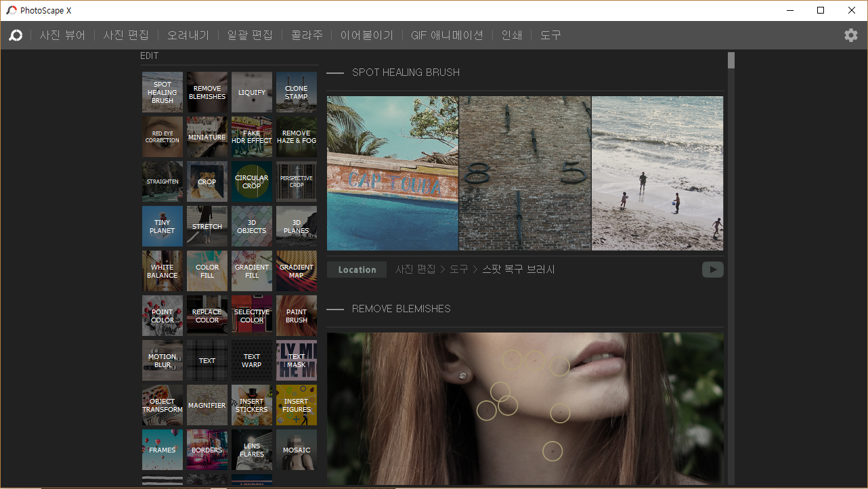The image size is (868, 489).
Task: Open the Motion Blur tile
Action: click(162, 360)
